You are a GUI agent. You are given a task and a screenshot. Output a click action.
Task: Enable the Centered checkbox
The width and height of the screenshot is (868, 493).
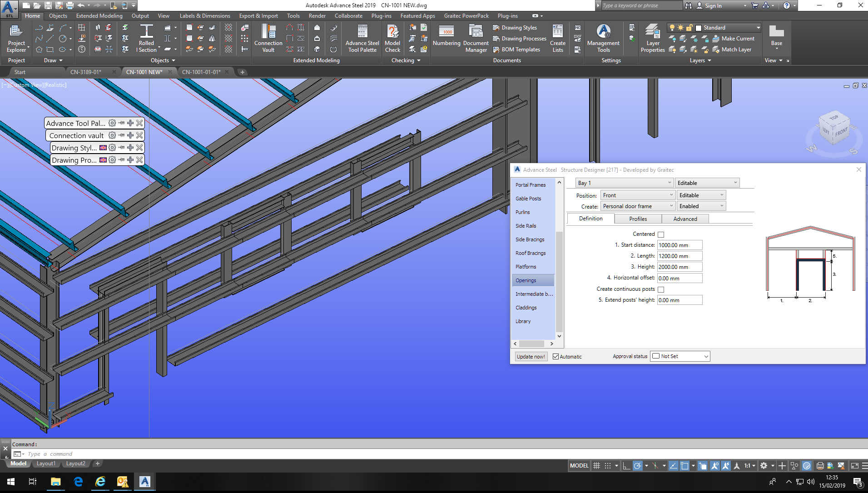tap(661, 234)
